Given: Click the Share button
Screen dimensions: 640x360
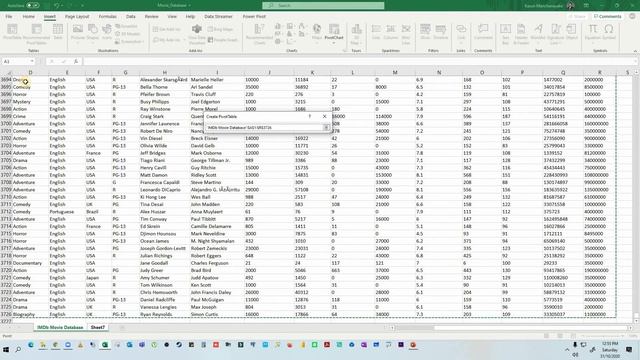Looking at the screenshot, I should [577, 16].
